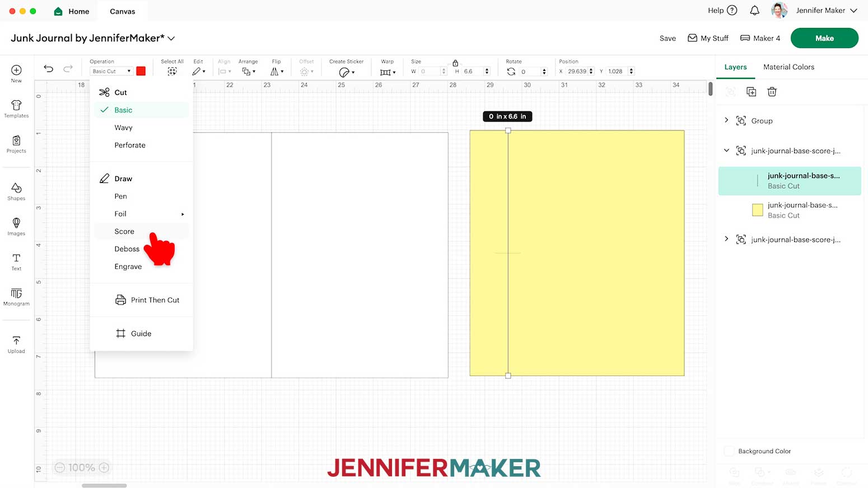The width and height of the screenshot is (868, 488).
Task: Collapse the second junk-journal-base-score group
Action: tap(726, 151)
